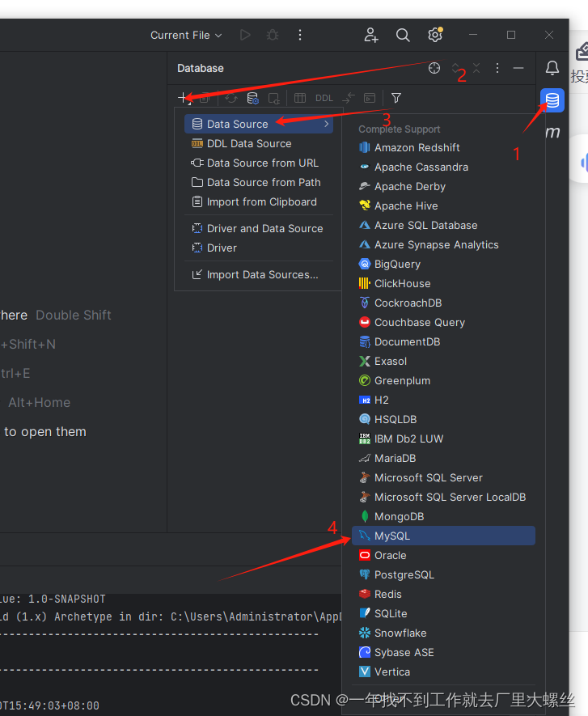Choose MariaDB data source
588x716 pixels.
point(443,458)
